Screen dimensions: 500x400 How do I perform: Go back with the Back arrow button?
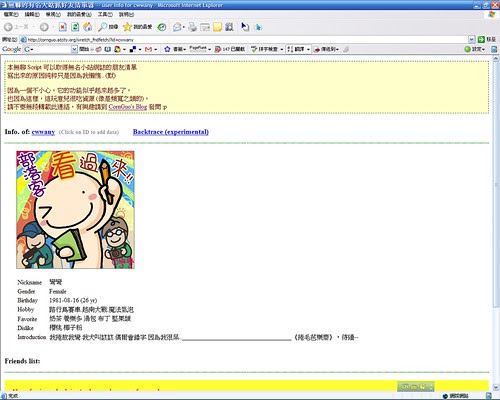pyautogui.click(x=9, y=27)
